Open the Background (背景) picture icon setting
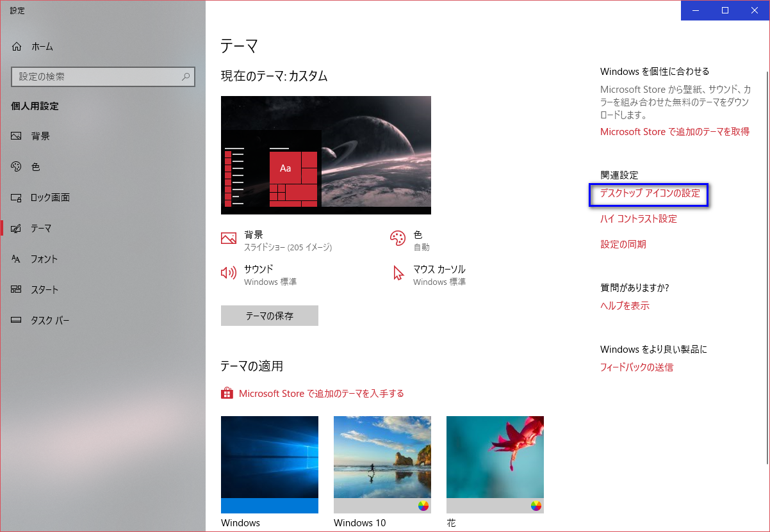This screenshot has width=770, height=532. [x=229, y=238]
